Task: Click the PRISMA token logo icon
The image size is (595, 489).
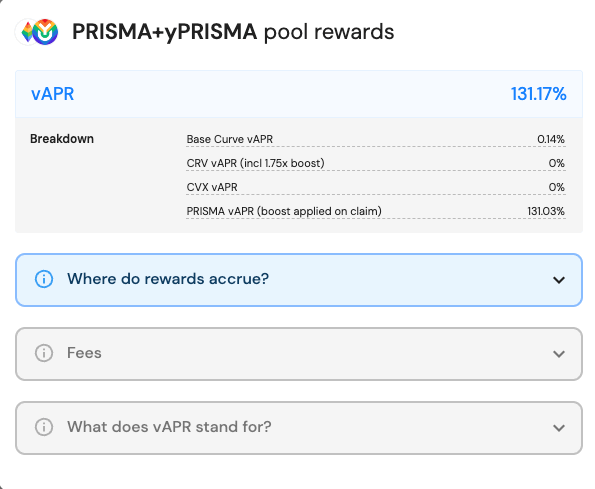Action: pos(26,32)
